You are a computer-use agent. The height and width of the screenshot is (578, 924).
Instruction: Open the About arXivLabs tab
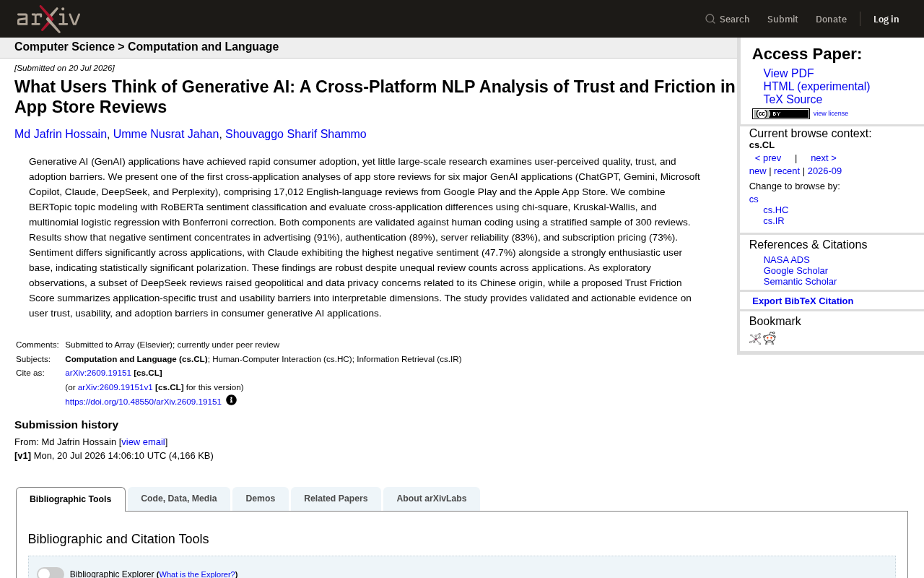point(432,499)
